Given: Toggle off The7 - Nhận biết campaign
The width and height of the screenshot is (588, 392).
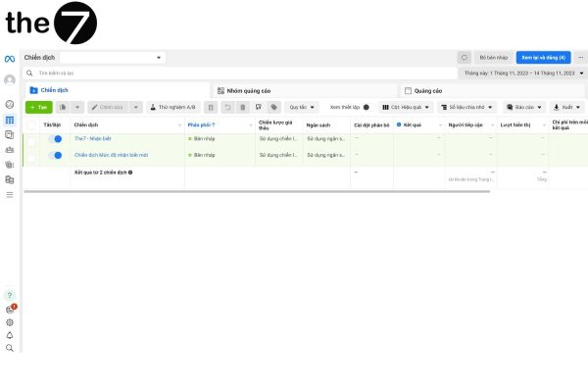Looking at the screenshot, I should tap(54, 140).
